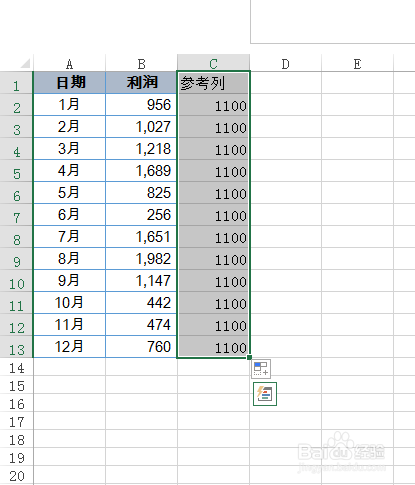Select the 1月 cell
This screenshot has width=415, height=485.
coord(70,105)
